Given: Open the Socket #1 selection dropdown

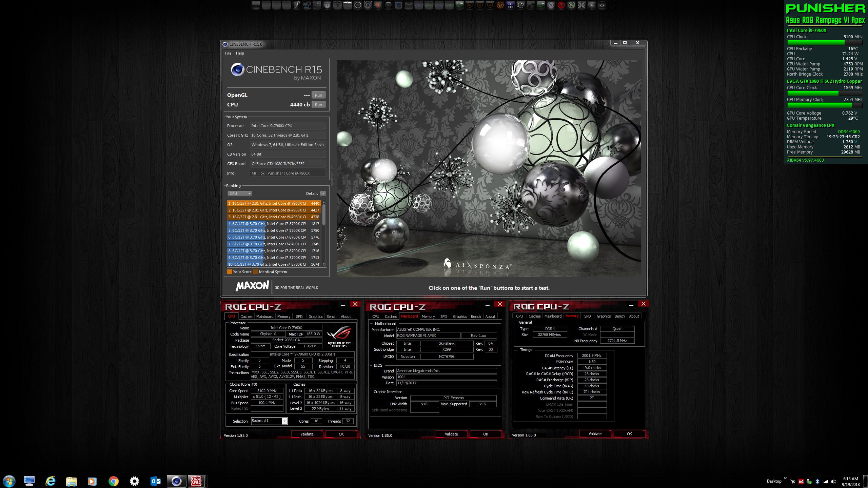Looking at the screenshot, I should 269,421.
